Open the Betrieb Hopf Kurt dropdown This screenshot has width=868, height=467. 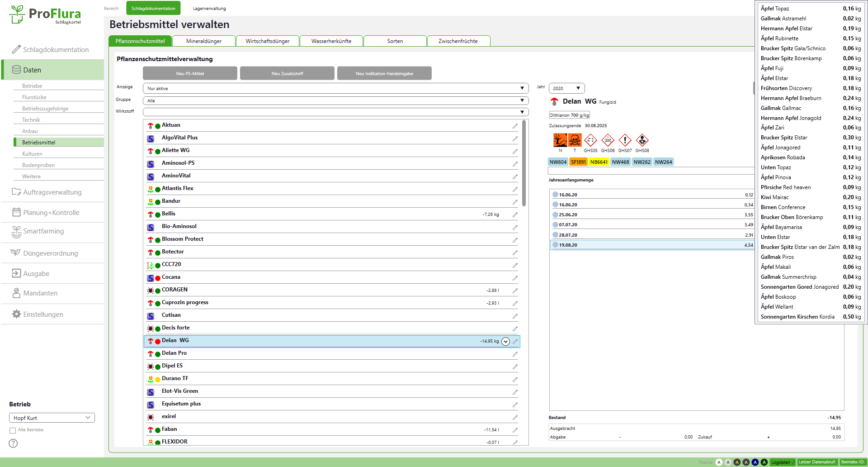click(52, 418)
